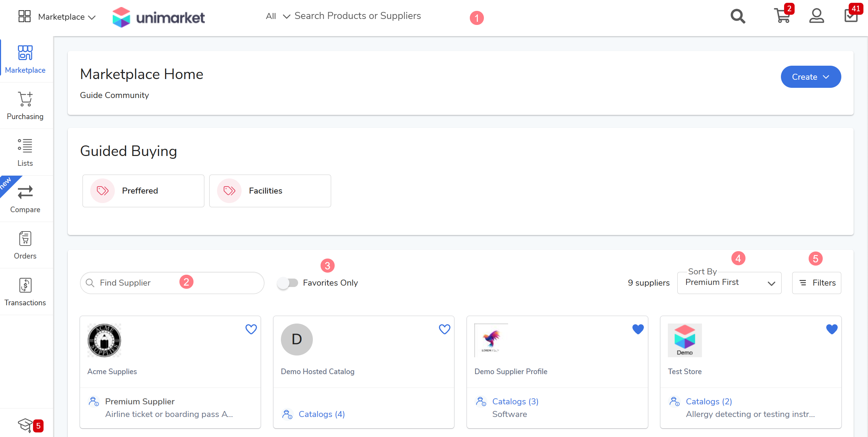The height and width of the screenshot is (437, 868).
Task: Open Lists in the sidebar
Action: pos(25,152)
